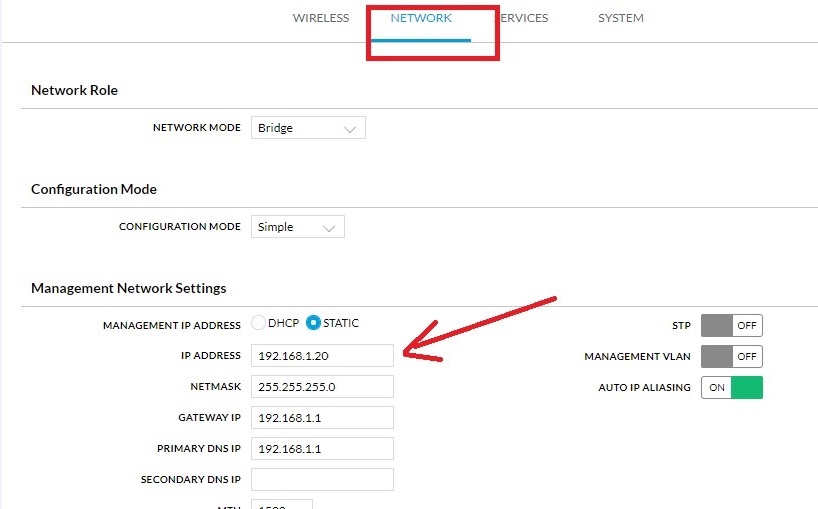The width and height of the screenshot is (818, 509).
Task: Click the Network Mode chevron arrow
Action: pyautogui.click(x=349, y=129)
